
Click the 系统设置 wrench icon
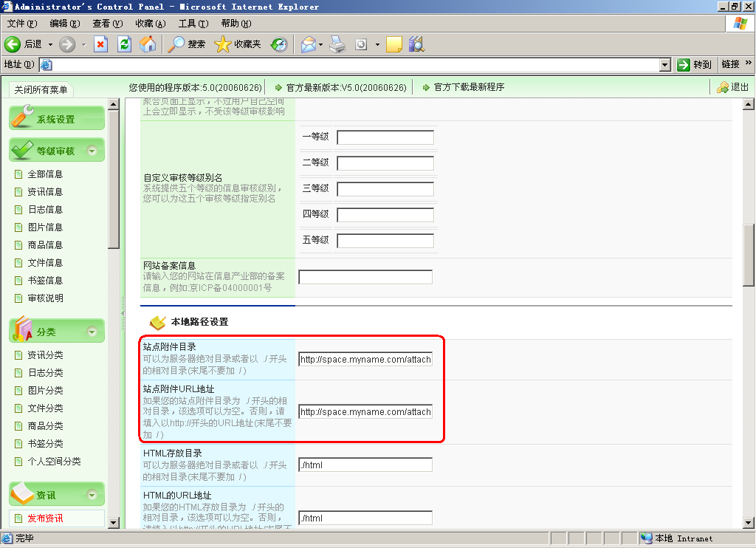pyautogui.click(x=22, y=117)
